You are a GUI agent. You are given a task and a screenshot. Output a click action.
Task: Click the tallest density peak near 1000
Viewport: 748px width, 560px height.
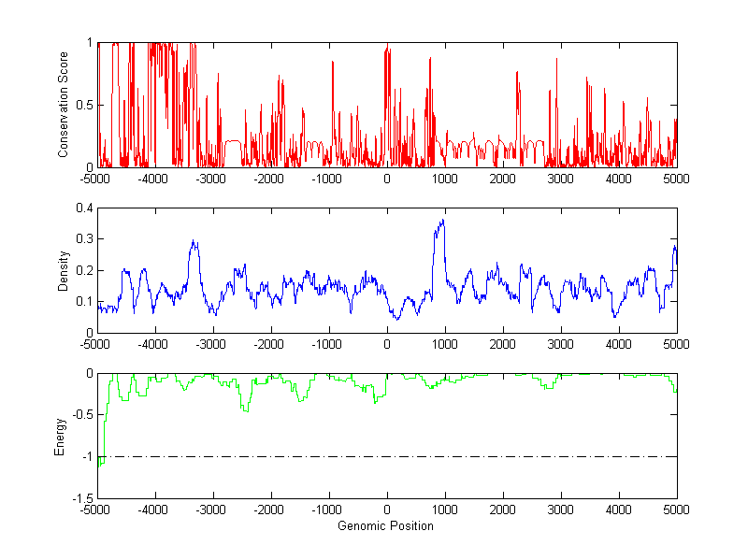pyautogui.click(x=441, y=223)
